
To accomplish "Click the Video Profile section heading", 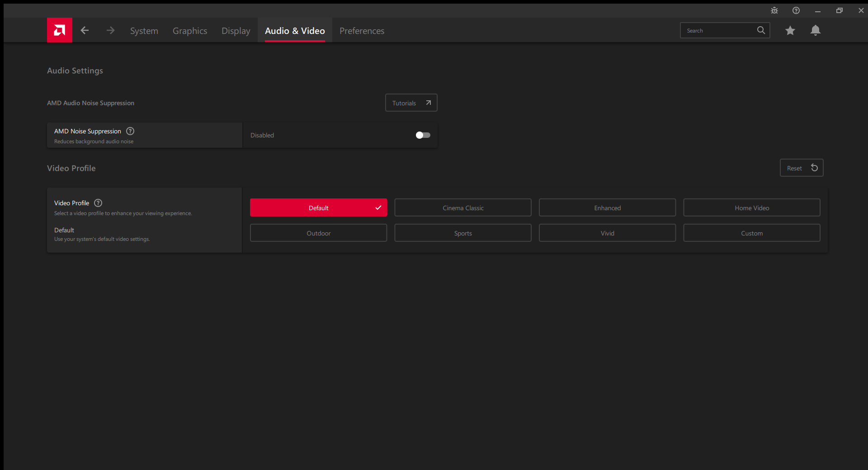I will [x=71, y=168].
